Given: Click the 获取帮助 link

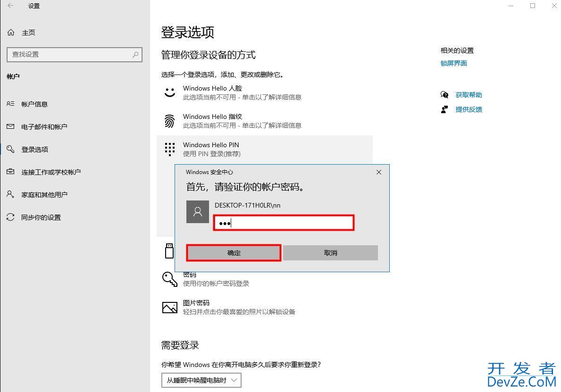Looking at the screenshot, I should [468, 95].
